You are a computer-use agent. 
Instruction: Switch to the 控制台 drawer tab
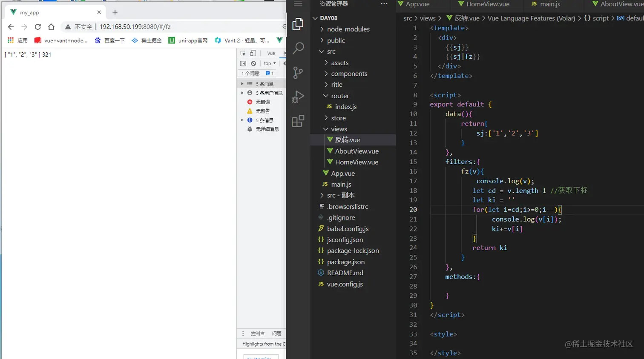click(258, 333)
